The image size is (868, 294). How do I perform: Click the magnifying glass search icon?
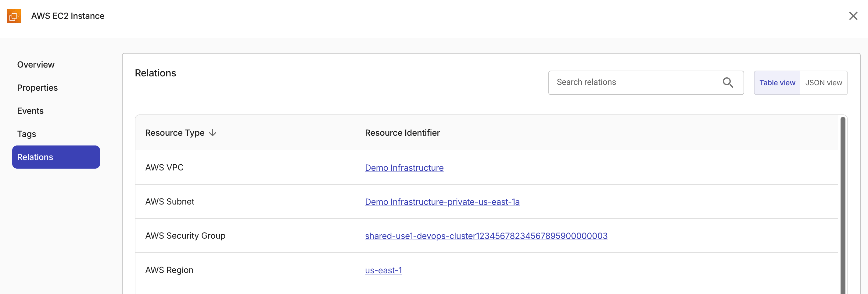tap(728, 82)
